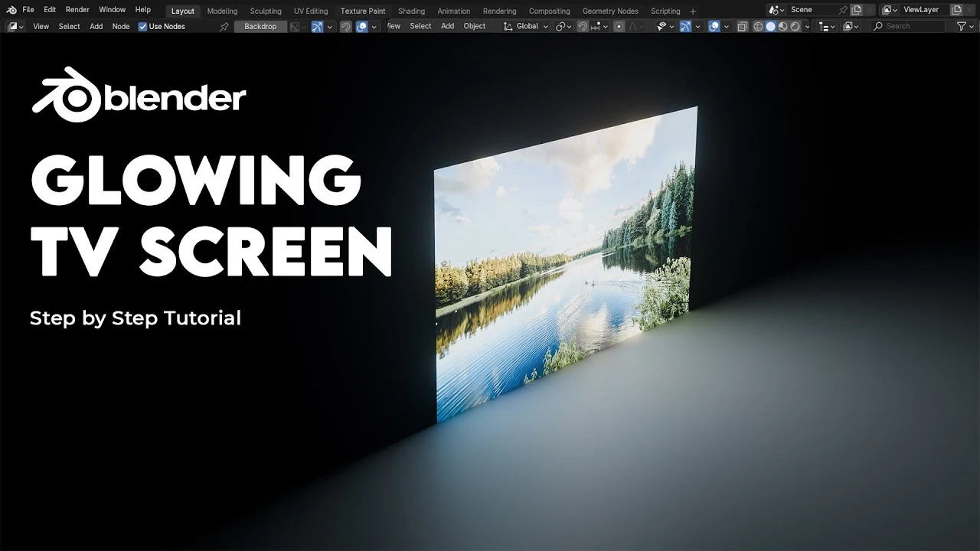Open the Outliner editor type menu
This screenshot has width=980, height=551.
(x=827, y=26)
